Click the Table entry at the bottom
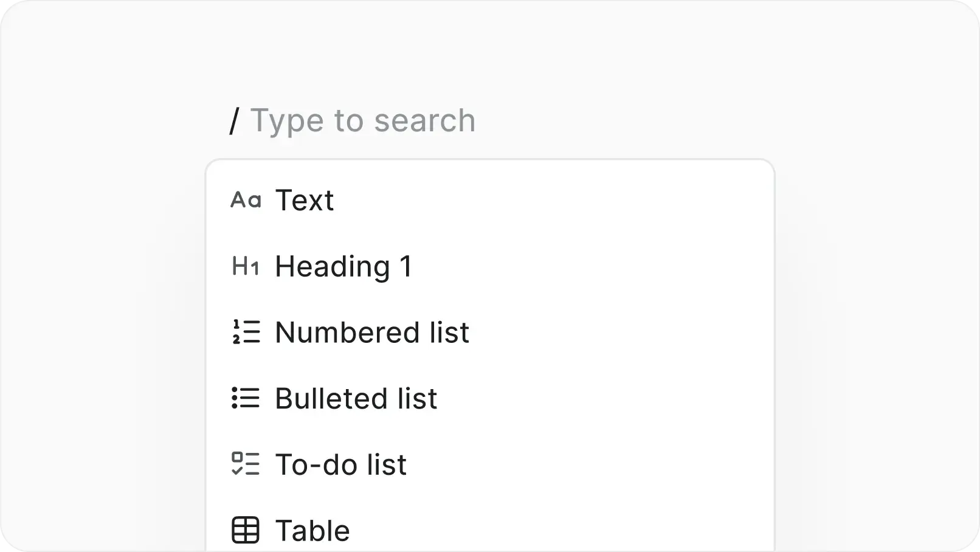 pos(312,530)
